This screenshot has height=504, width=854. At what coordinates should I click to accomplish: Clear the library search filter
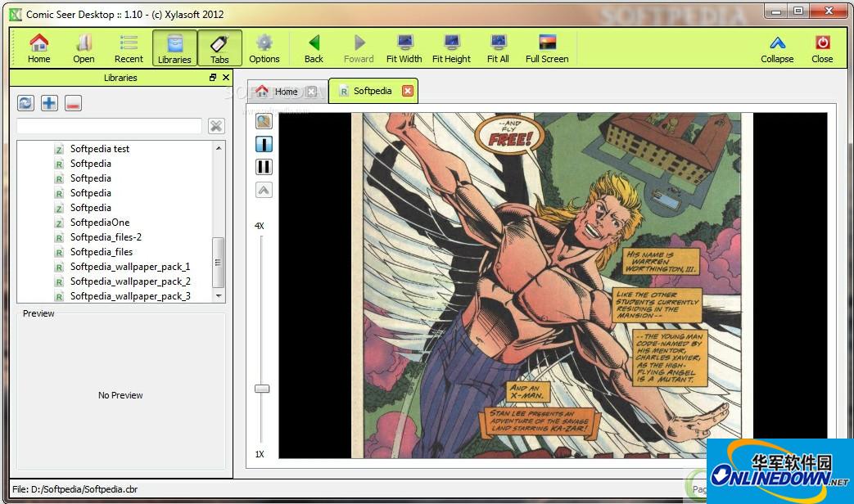click(x=216, y=126)
